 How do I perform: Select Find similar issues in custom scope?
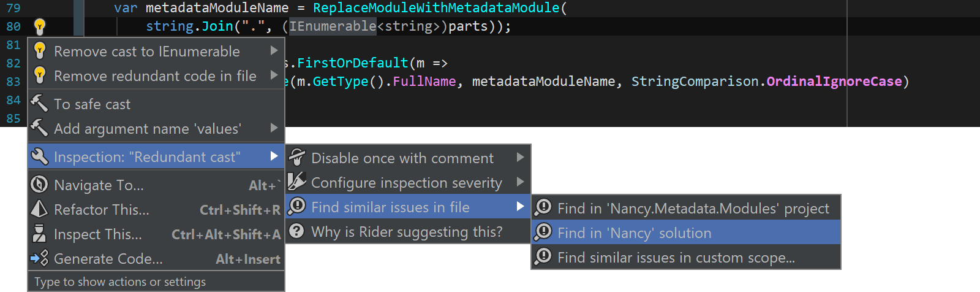pos(686,258)
